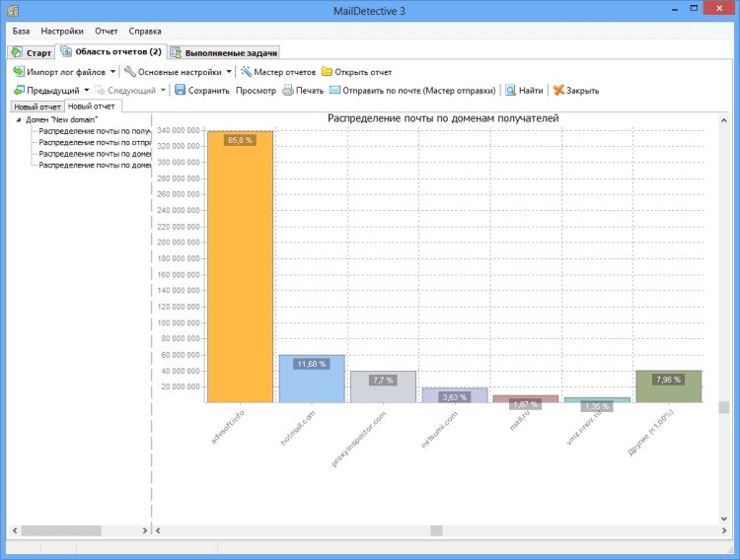Click the 65,8 % bar label
This screenshot has width=740, height=560.
tap(240, 140)
